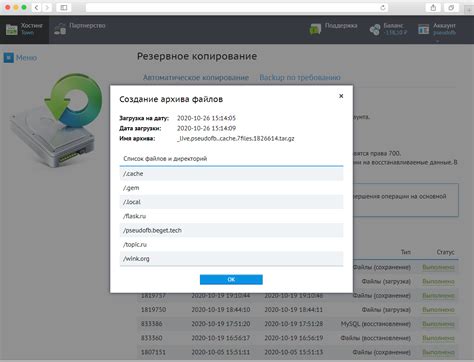This screenshot has width=474, height=362.
Task: Click the date 2020-10-05 15:51:11 cell
Action: click(221, 352)
